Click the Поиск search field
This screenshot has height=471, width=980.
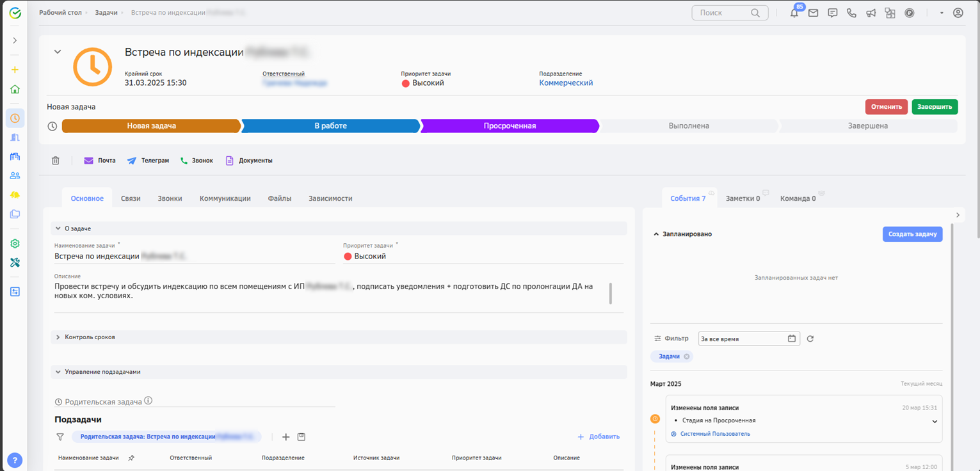tap(723, 13)
